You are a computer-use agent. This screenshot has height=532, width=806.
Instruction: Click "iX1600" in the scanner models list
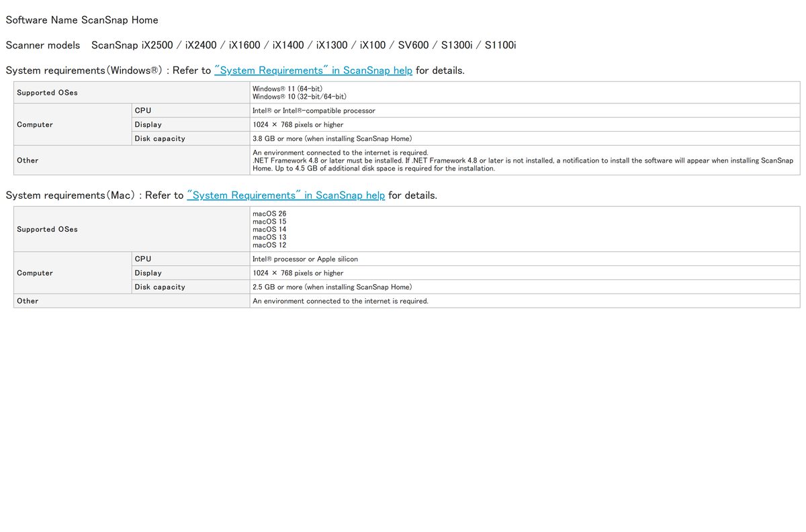click(x=244, y=46)
